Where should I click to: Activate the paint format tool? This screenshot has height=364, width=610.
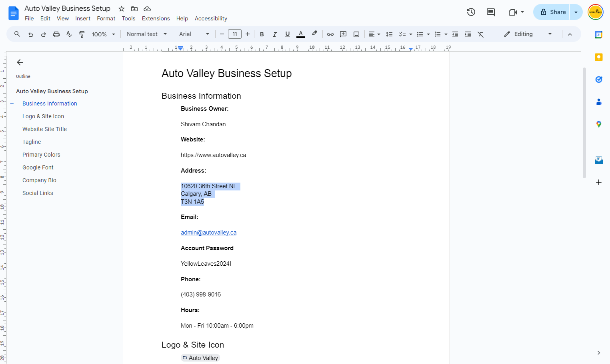point(82,34)
